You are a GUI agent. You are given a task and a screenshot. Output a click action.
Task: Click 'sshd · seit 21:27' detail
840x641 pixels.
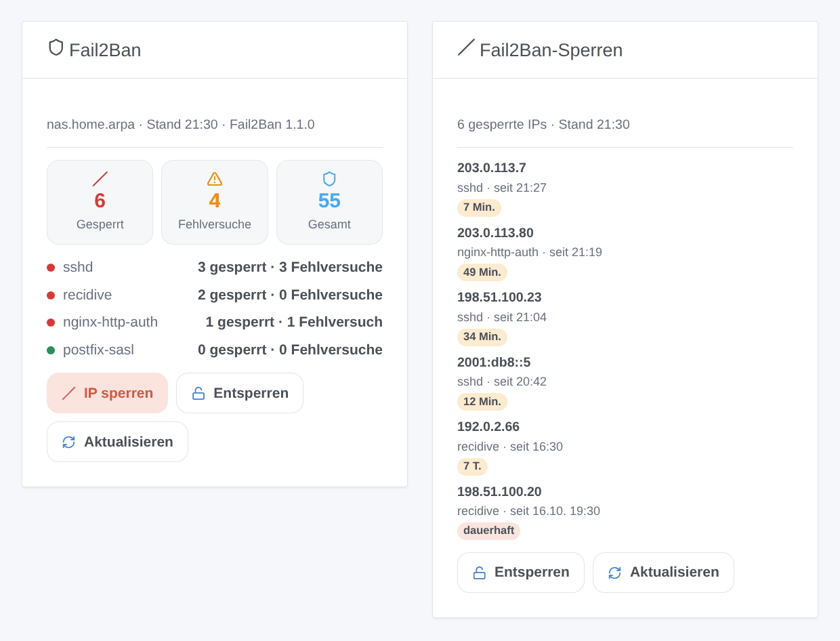click(x=502, y=188)
